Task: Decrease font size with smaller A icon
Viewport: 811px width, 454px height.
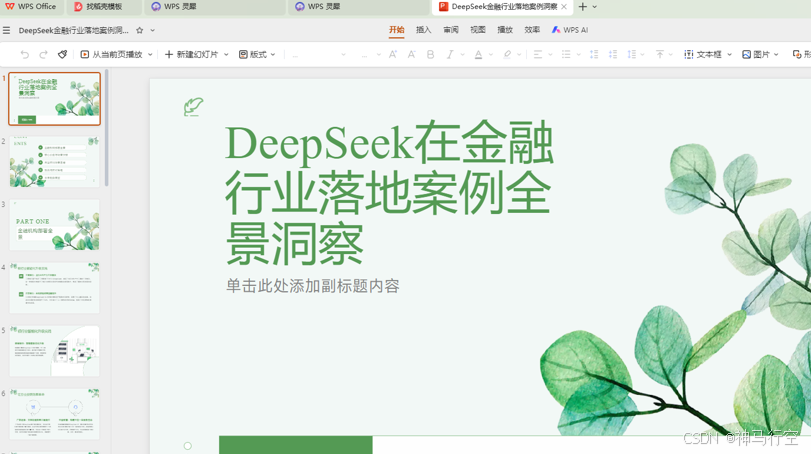Action: pyautogui.click(x=411, y=54)
